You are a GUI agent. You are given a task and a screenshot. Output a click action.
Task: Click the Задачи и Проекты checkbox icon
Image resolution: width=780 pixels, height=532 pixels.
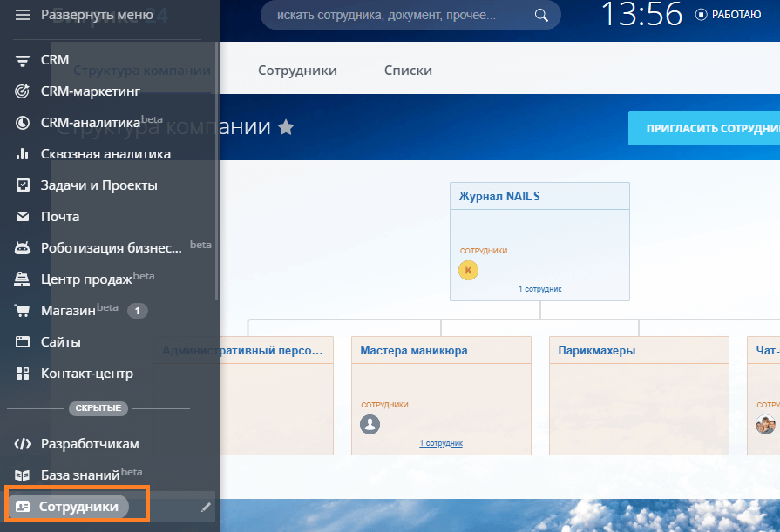(x=23, y=185)
